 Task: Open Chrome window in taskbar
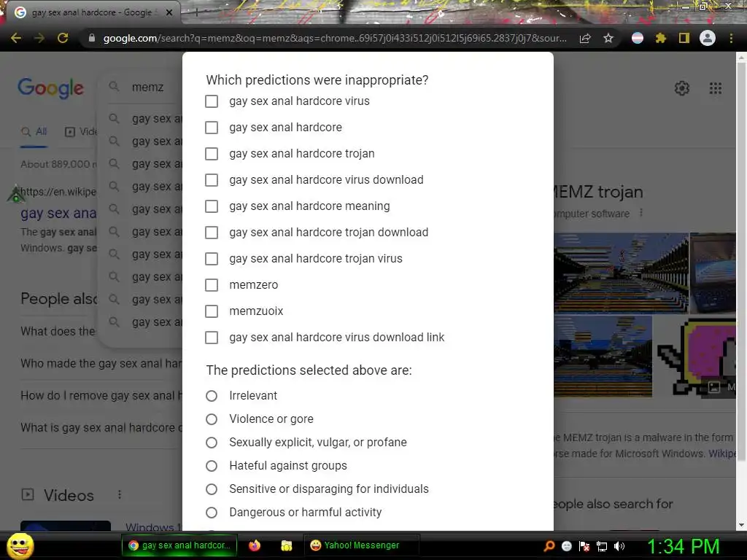(x=180, y=545)
